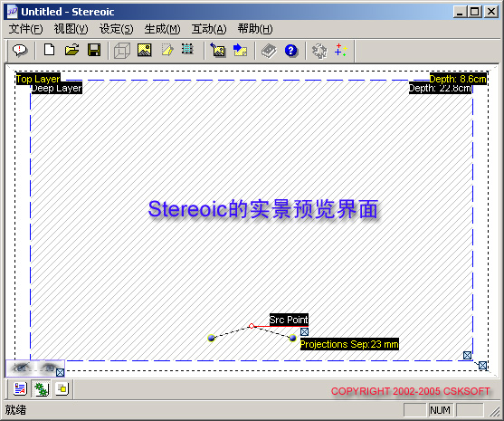The height and width of the screenshot is (421, 504).
Task: Click the blue arrow export icon
Action: (x=241, y=50)
